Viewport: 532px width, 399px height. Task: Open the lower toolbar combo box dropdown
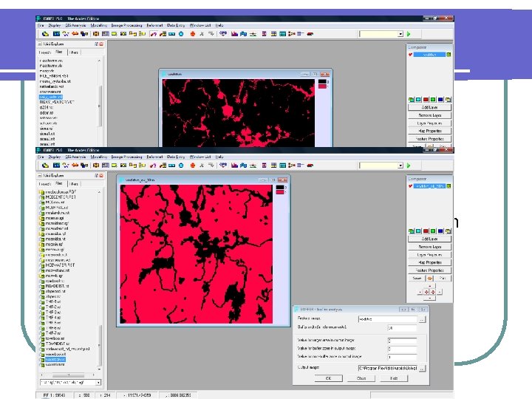click(x=401, y=165)
